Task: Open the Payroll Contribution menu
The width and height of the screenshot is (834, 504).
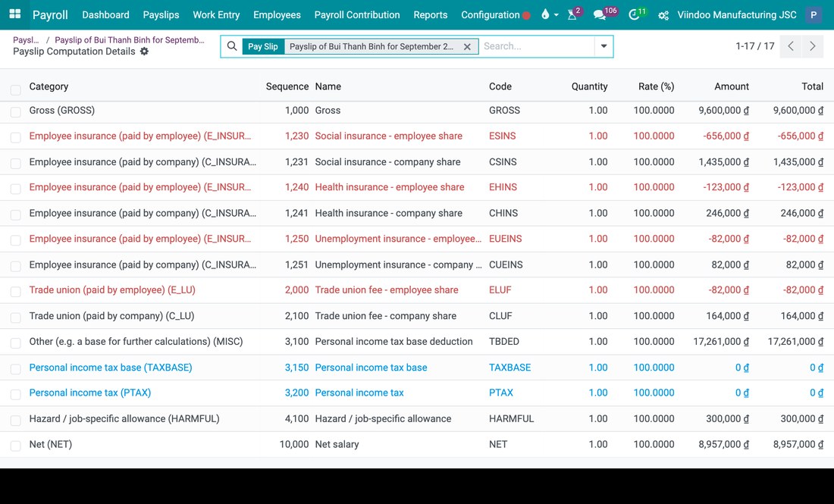Action: tap(357, 15)
